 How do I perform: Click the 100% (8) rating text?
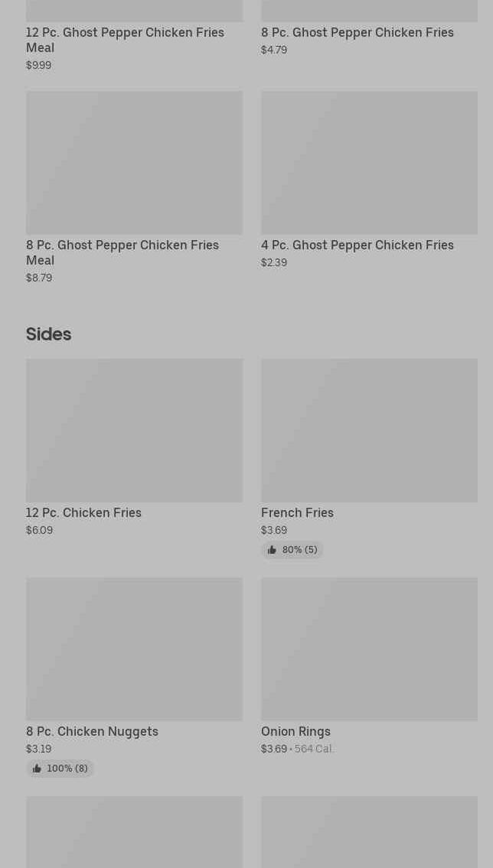pyautogui.click(x=67, y=769)
